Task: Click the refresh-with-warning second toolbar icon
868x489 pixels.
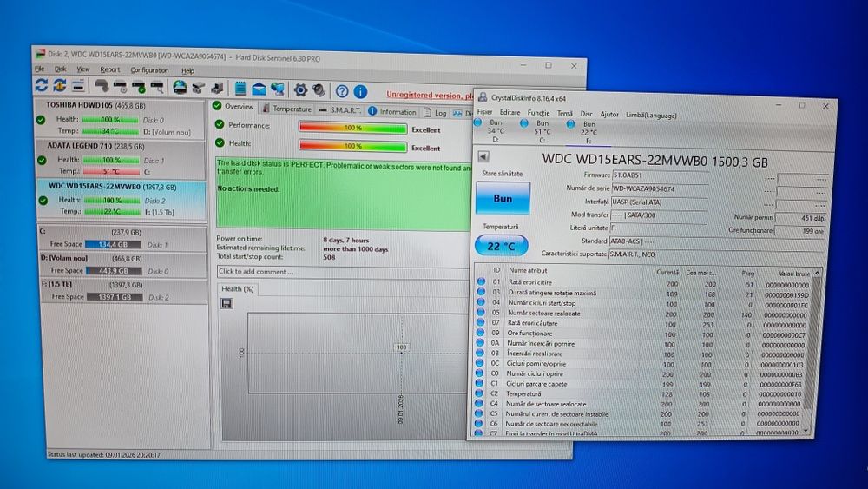Action: tap(60, 85)
